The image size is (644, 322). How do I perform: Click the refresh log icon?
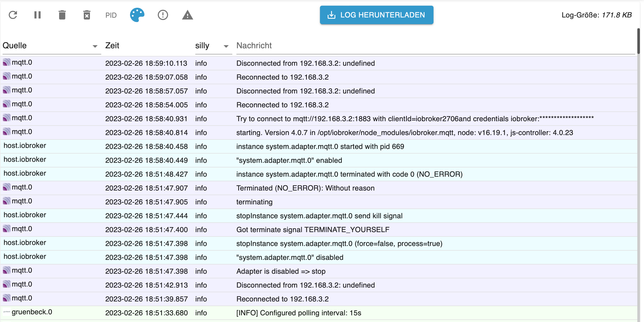click(13, 15)
